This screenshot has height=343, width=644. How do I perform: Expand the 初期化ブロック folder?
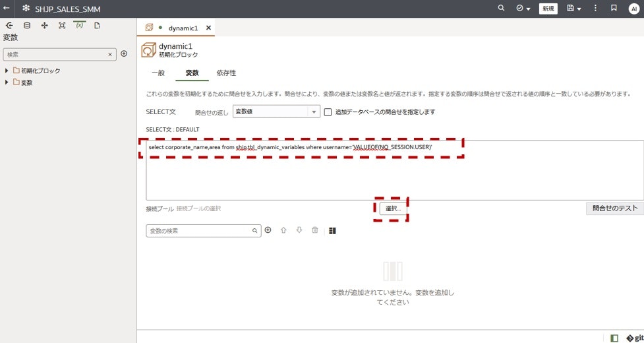pyautogui.click(x=7, y=71)
